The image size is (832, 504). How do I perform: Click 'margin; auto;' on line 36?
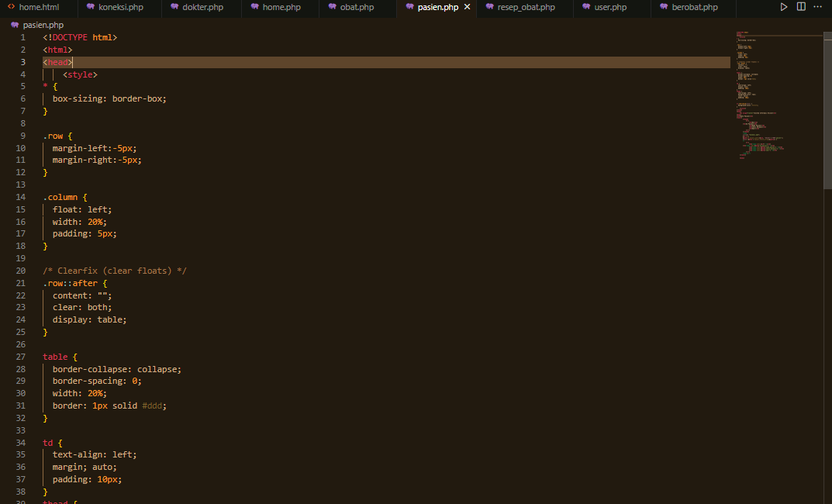(x=85, y=468)
